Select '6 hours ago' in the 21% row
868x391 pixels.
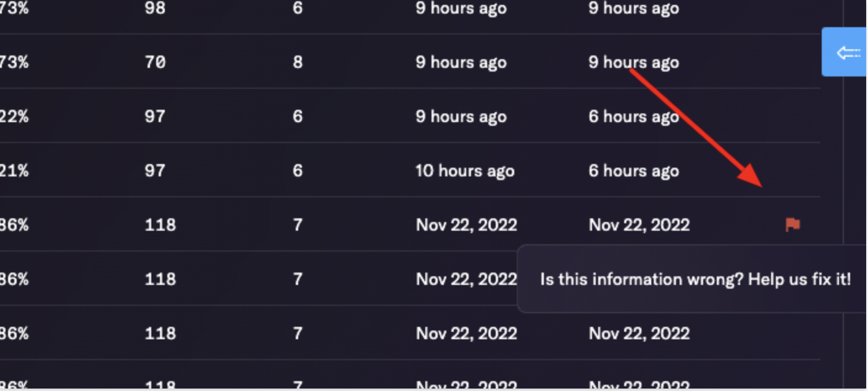[633, 171]
